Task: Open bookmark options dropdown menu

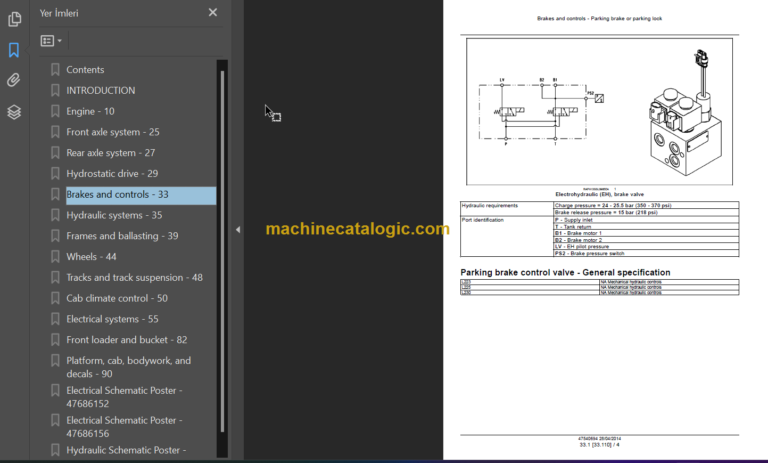Action: (x=51, y=41)
